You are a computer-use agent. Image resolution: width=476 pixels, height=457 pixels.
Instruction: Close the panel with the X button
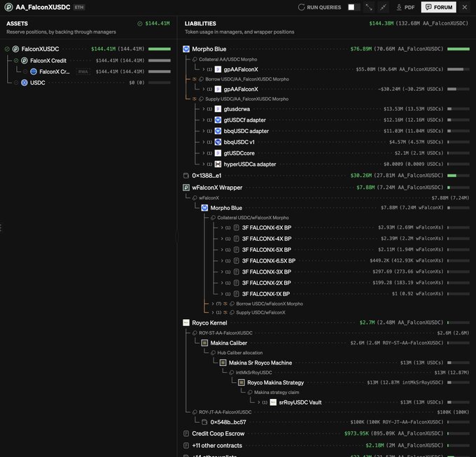(x=465, y=7)
